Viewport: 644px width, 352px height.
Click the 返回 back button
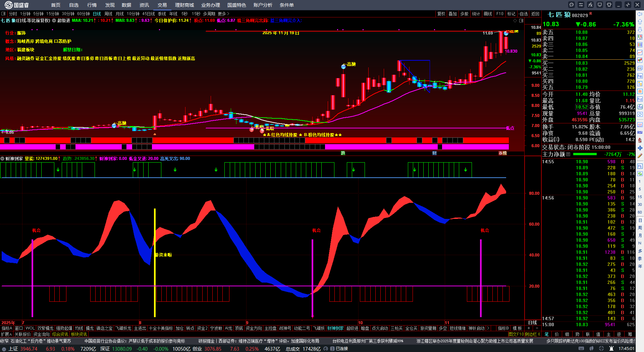pos(535,14)
